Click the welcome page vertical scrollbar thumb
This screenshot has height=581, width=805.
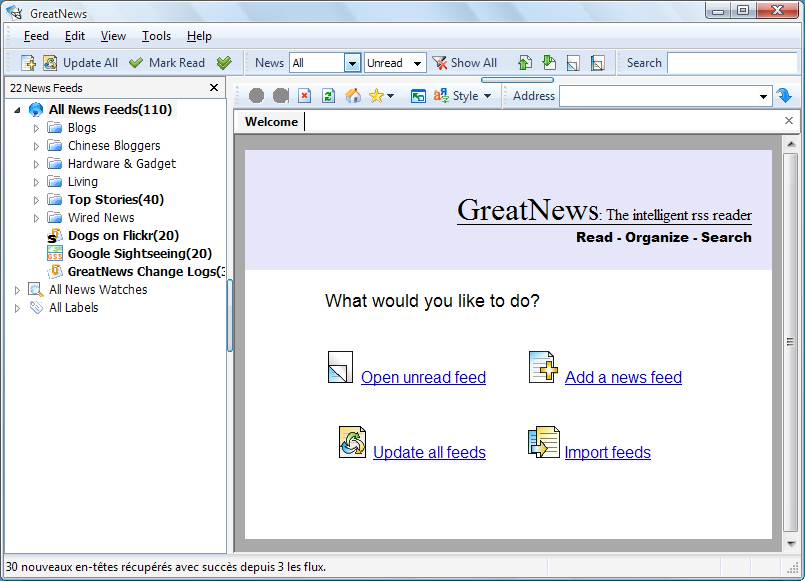point(791,341)
